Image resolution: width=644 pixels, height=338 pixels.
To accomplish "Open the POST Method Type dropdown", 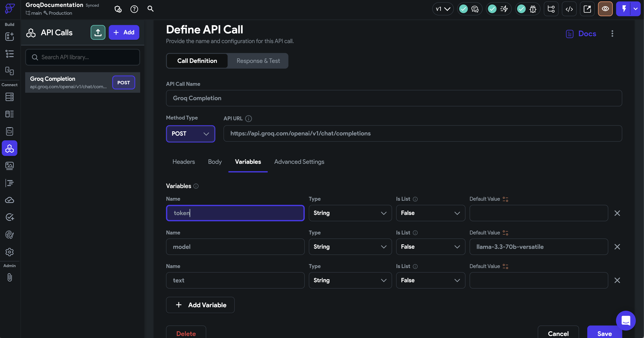I will [191, 134].
